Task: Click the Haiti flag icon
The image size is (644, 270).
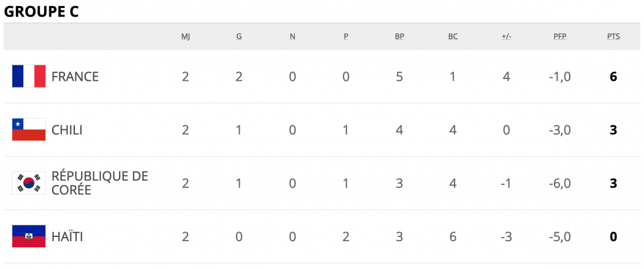Action: point(29,236)
